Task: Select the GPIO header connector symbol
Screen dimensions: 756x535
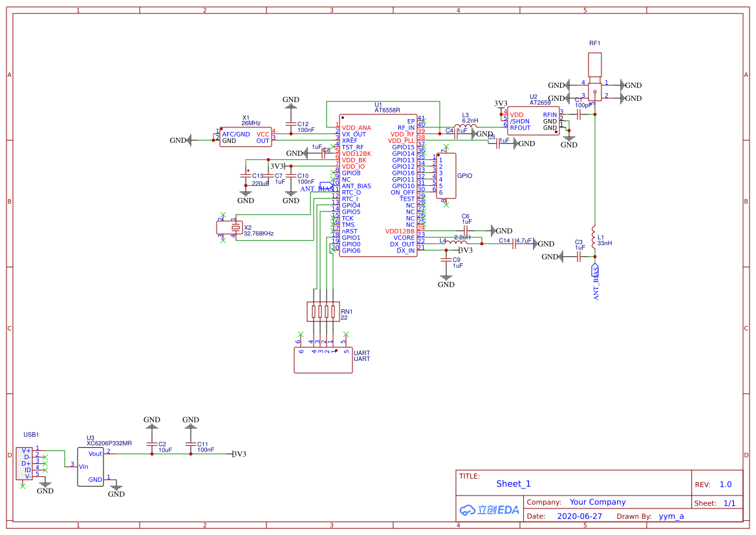Action: point(446,176)
